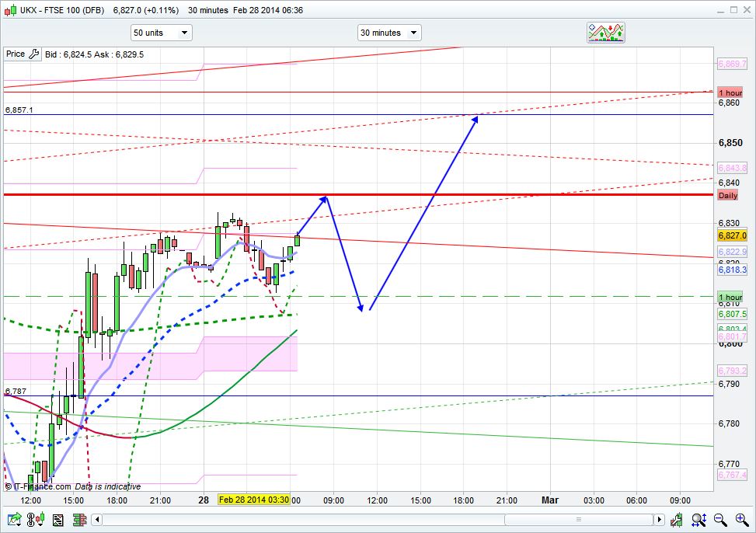Click the UKX candlestick icon in title bar
756x533 pixels.
click(9, 10)
